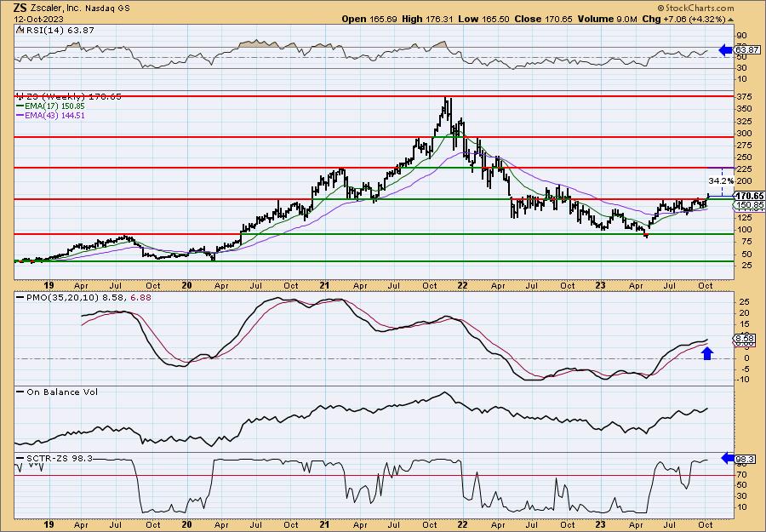This screenshot has height=532, width=766.
Task: Click the 170.65 last price tag on the axis
Action: [x=751, y=196]
